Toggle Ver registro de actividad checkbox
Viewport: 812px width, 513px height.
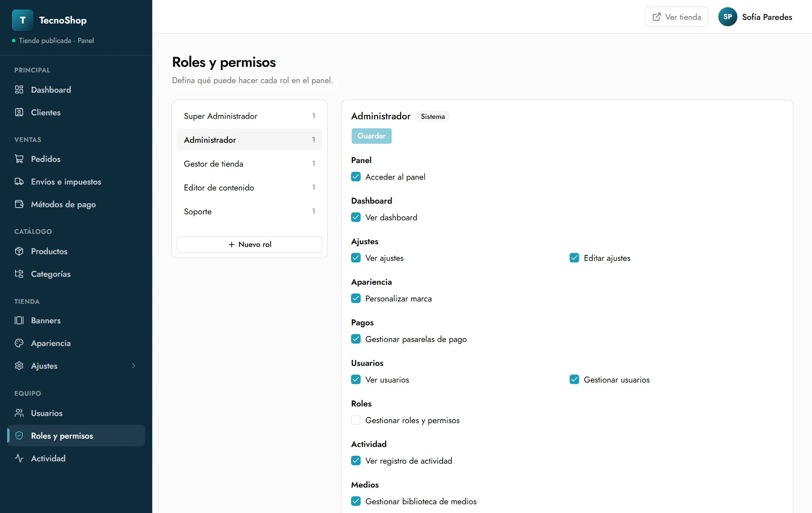356,461
